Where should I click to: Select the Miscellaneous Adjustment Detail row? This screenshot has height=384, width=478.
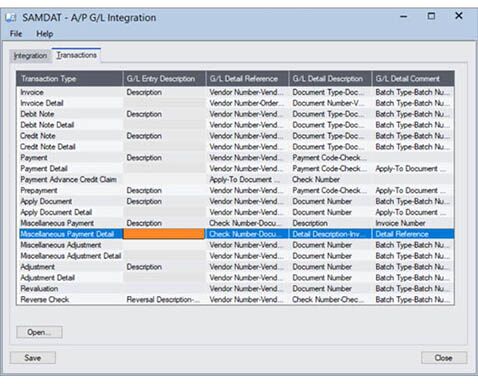(x=235, y=256)
